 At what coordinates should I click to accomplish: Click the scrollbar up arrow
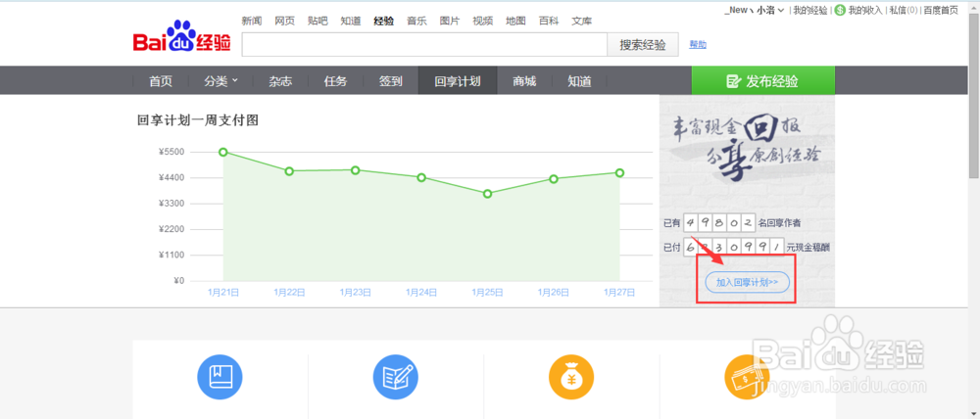[974, 6]
